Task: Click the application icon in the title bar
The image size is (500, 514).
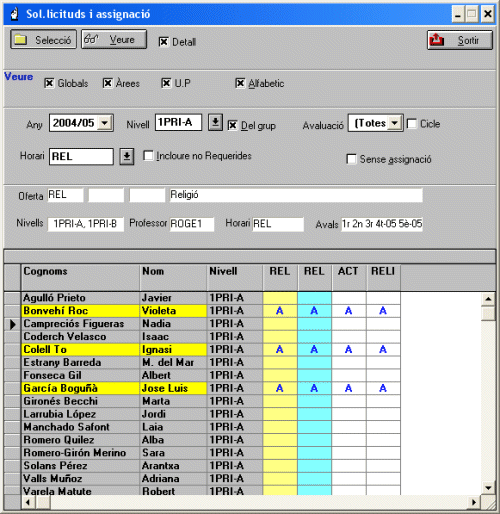Action: [x=14, y=14]
